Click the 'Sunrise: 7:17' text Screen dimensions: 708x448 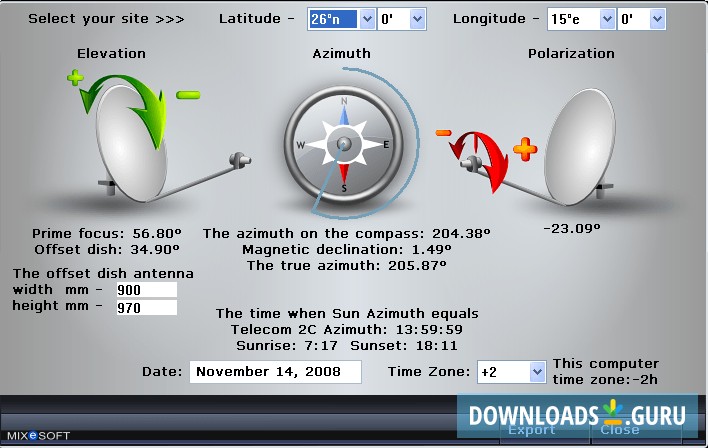(x=287, y=346)
